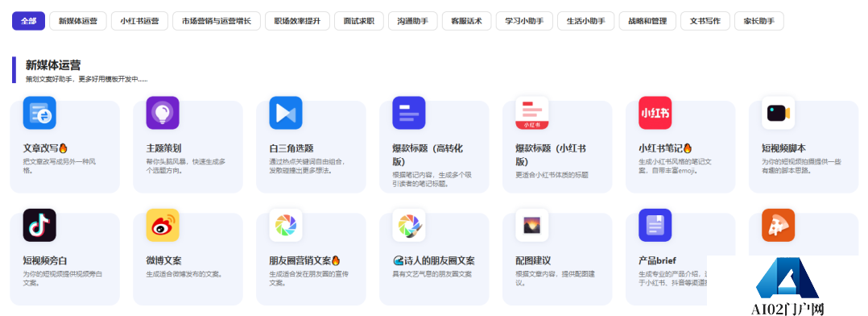Open the 朋友圈营销文案 colorful shutter icon
868x316 pixels.
coord(286,225)
